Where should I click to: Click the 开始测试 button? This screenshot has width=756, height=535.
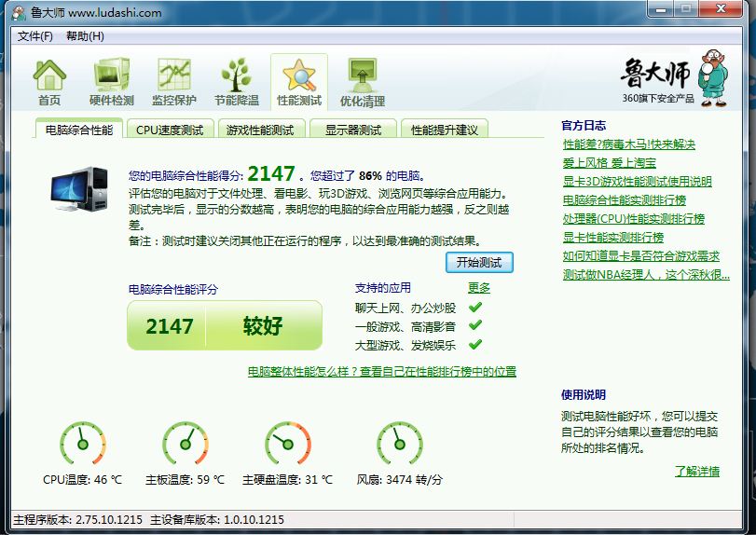[479, 262]
